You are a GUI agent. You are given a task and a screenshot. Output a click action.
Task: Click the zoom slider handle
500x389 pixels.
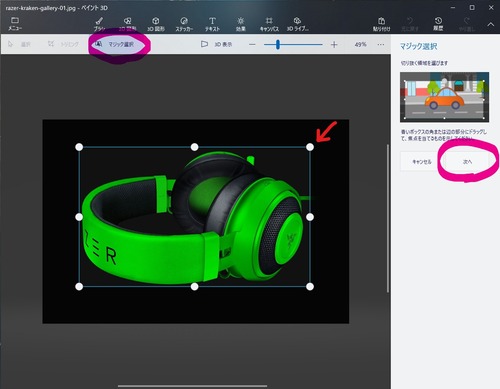pyautogui.click(x=278, y=44)
